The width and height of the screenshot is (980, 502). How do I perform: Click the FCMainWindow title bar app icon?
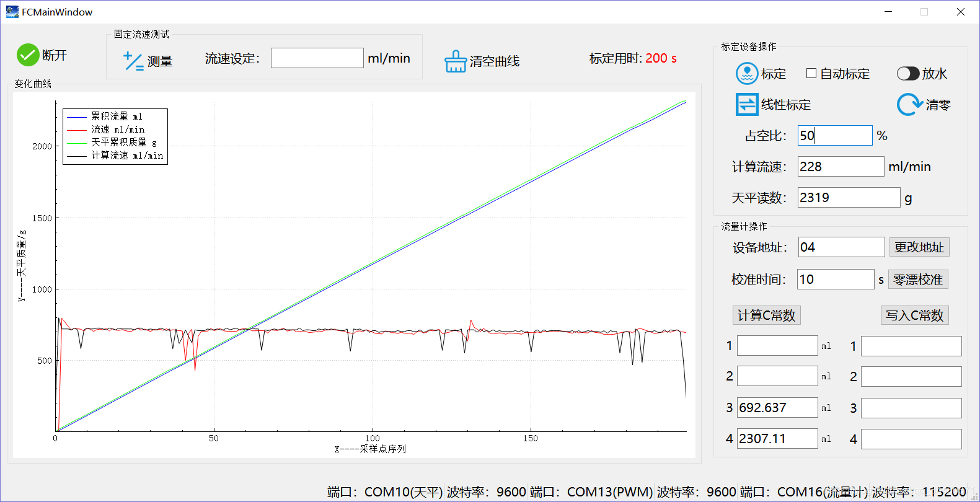pyautogui.click(x=12, y=12)
